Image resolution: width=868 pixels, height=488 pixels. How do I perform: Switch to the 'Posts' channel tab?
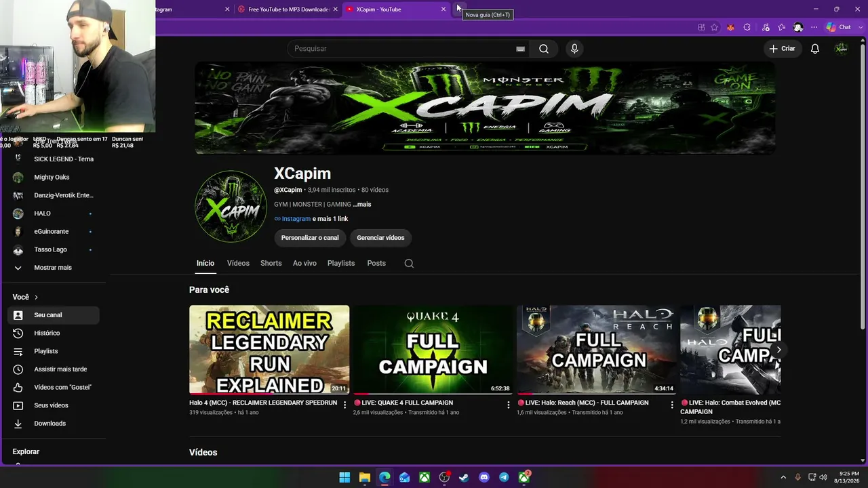376,263
